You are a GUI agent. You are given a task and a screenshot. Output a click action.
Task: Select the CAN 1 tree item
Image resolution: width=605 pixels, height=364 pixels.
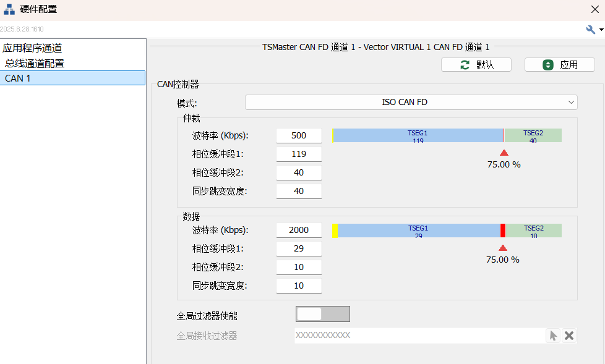point(17,78)
